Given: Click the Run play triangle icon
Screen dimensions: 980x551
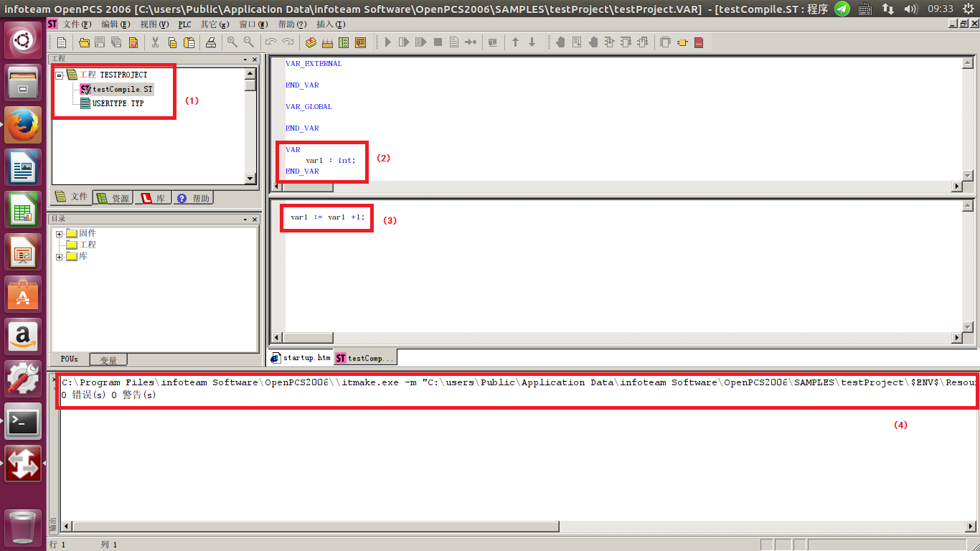Looking at the screenshot, I should (388, 42).
